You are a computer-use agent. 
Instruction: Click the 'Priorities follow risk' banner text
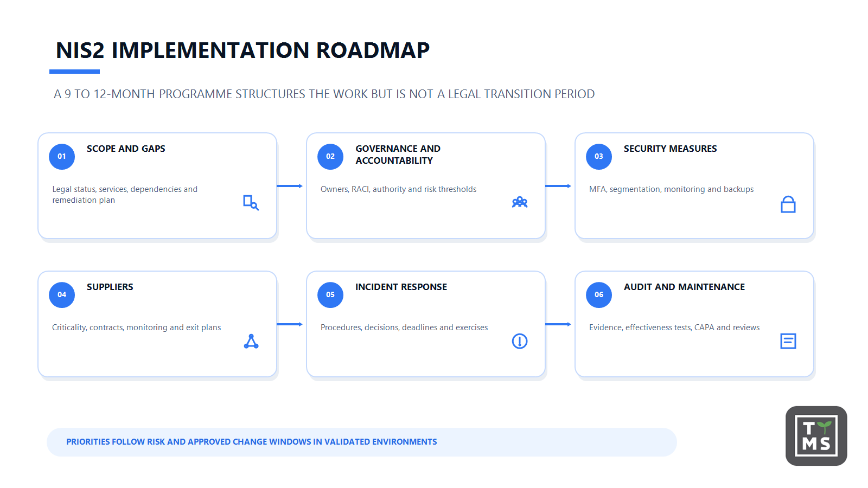pyautogui.click(x=251, y=442)
